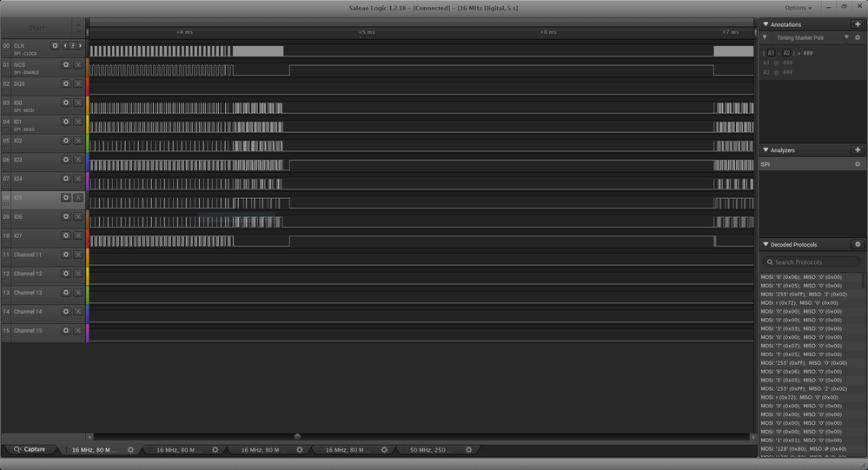The image size is (868, 470).
Task: Click the blue IO3 channel color strip
Action: 87,162
